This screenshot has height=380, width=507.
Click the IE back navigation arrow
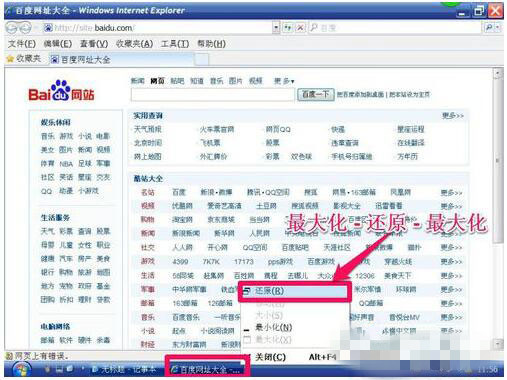coord(11,28)
